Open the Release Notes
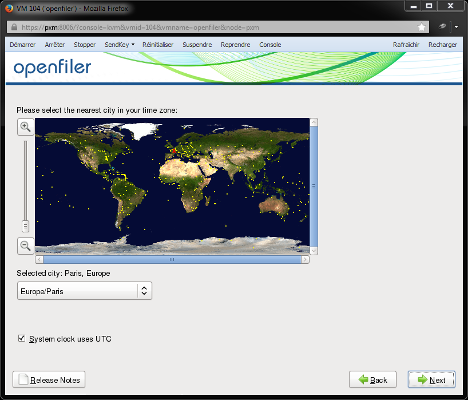 pyautogui.click(x=49, y=379)
